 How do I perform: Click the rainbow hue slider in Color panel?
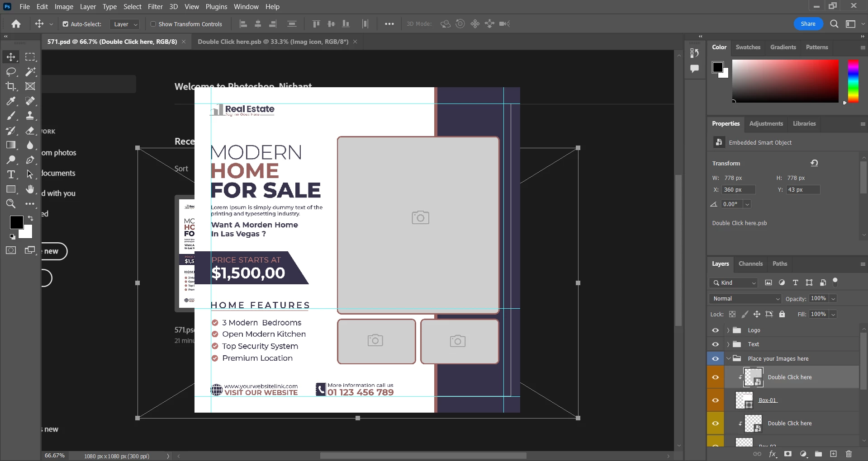(853, 81)
